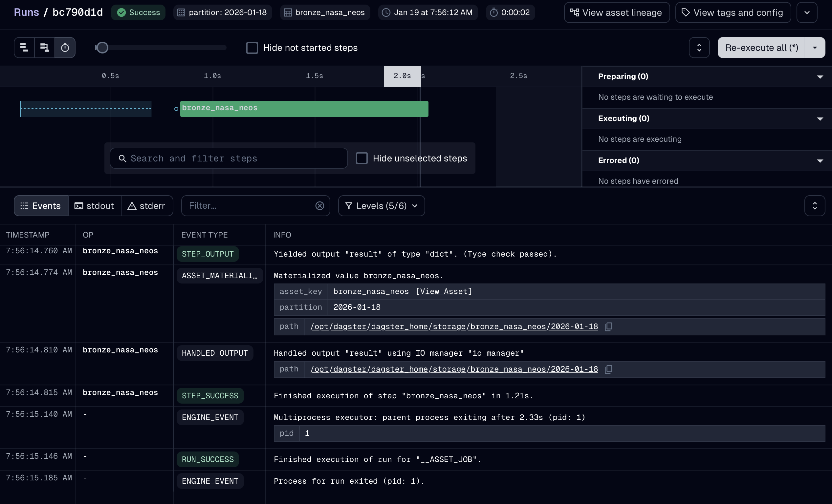Collapse the Errored (0) section

[820, 161]
